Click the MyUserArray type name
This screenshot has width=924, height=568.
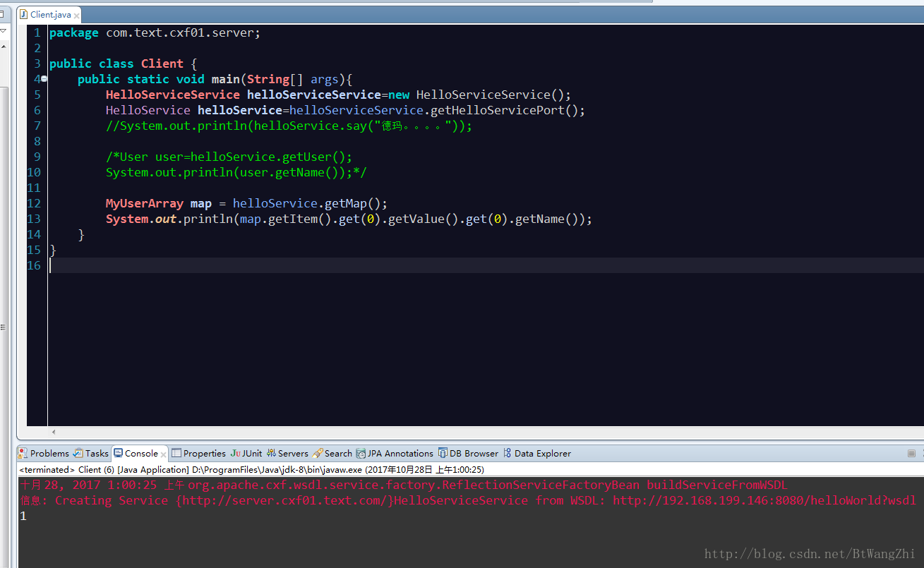tap(145, 203)
